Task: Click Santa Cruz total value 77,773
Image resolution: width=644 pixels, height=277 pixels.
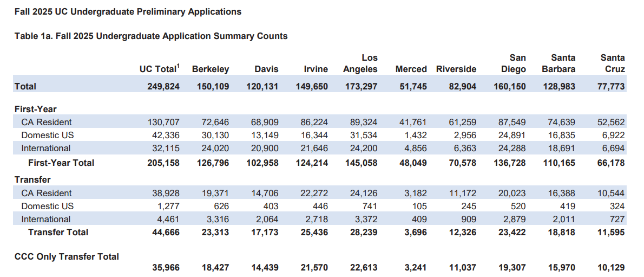Action: (x=612, y=86)
